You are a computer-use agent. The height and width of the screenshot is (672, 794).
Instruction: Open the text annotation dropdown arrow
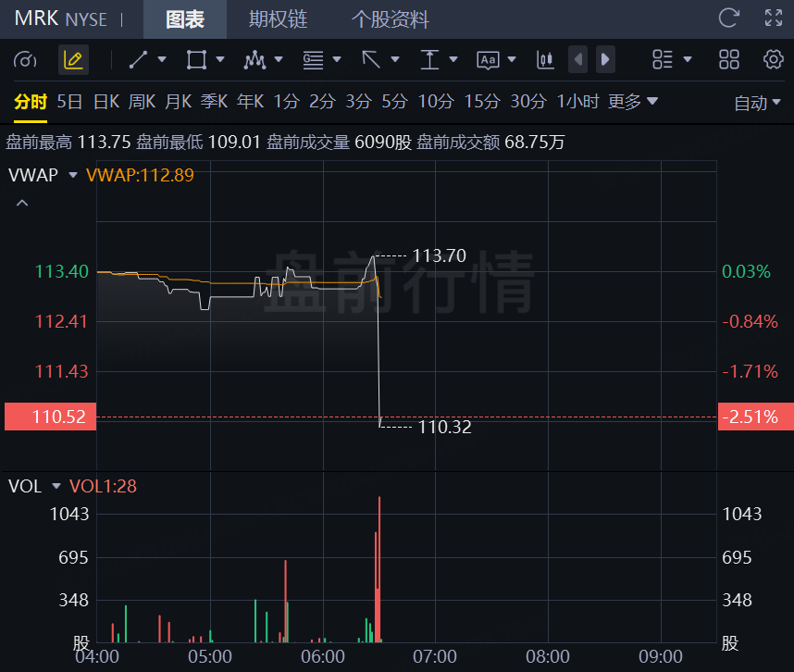click(x=512, y=59)
